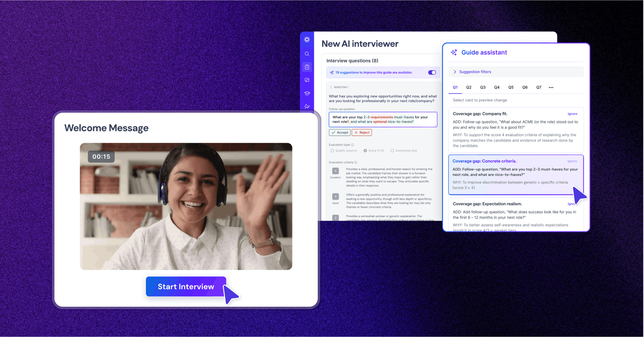This screenshot has width=644, height=337.
Task: Click info icon next to Evaluation criteria
Action: 356,162
